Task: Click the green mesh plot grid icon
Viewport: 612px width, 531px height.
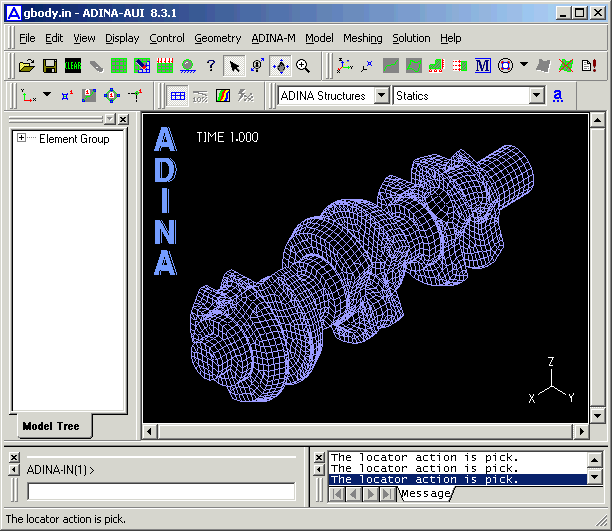Action: pos(119,66)
